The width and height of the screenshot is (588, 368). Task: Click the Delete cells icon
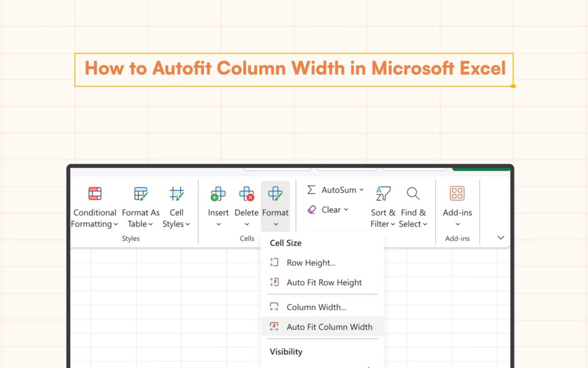coord(247,194)
